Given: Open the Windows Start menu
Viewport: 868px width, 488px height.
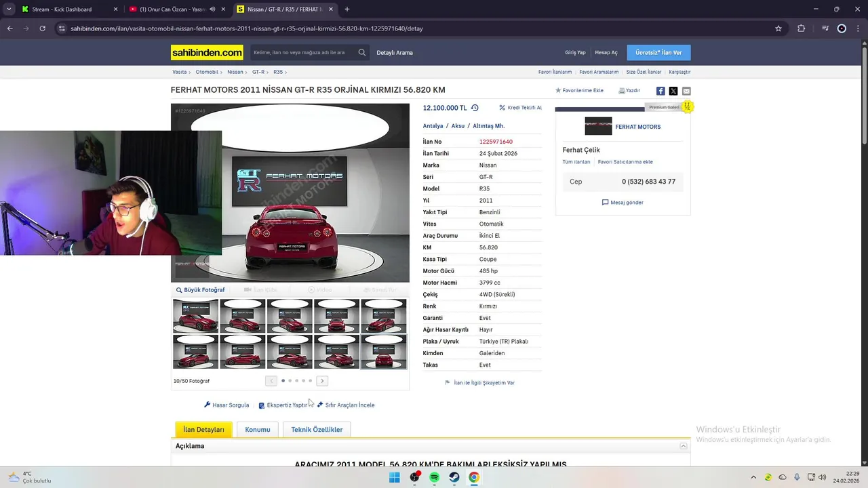Looking at the screenshot, I should 394,477.
